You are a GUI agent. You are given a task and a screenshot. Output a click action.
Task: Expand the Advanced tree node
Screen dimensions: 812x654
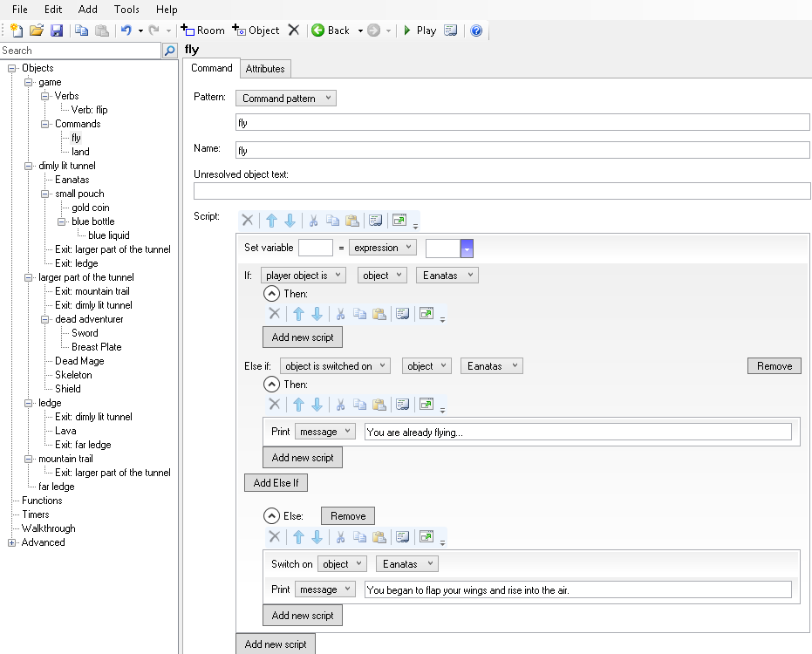point(12,542)
